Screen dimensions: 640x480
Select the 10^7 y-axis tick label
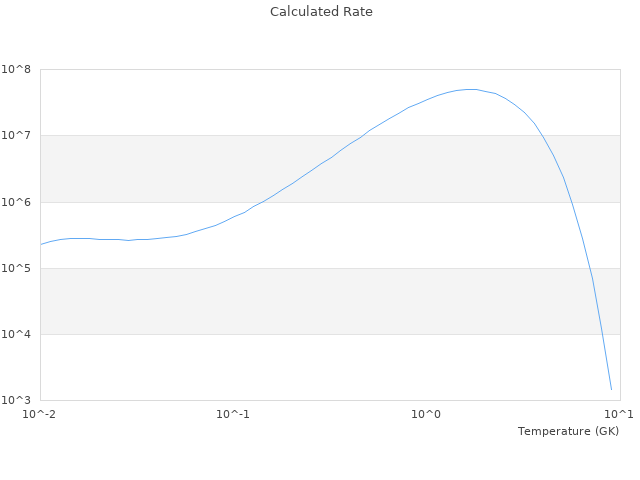pos(16,135)
